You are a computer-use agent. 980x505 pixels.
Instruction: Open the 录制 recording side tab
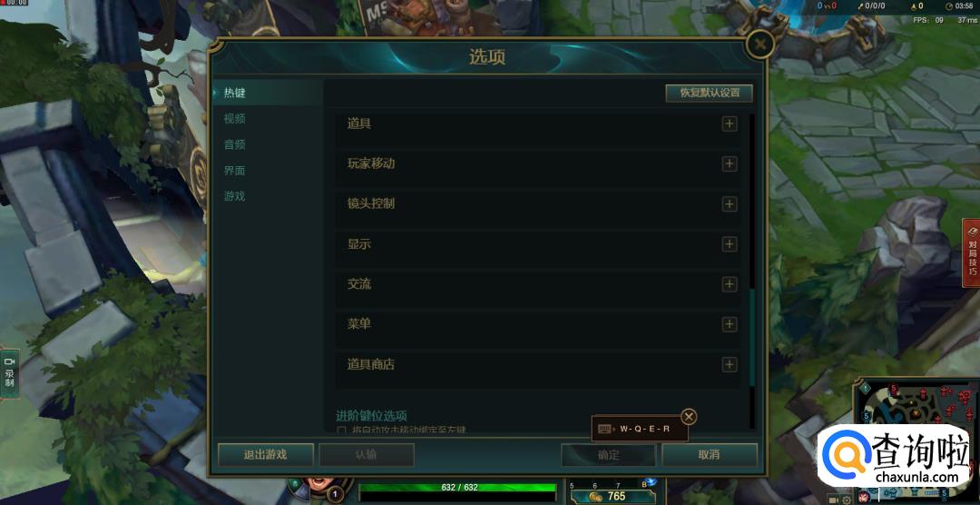pyautogui.click(x=9, y=373)
